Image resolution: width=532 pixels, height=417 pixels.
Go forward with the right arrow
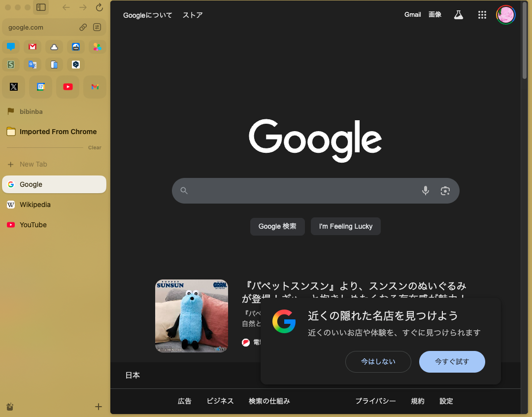pos(83,7)
